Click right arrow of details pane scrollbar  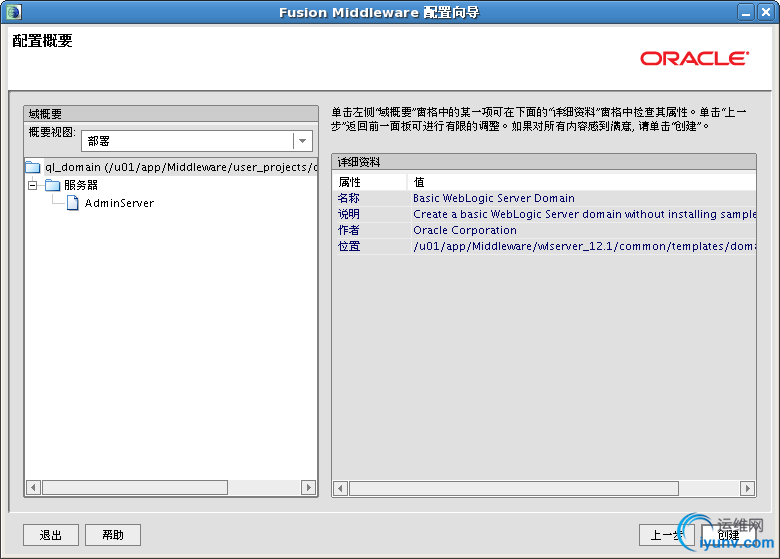point(747,488)
